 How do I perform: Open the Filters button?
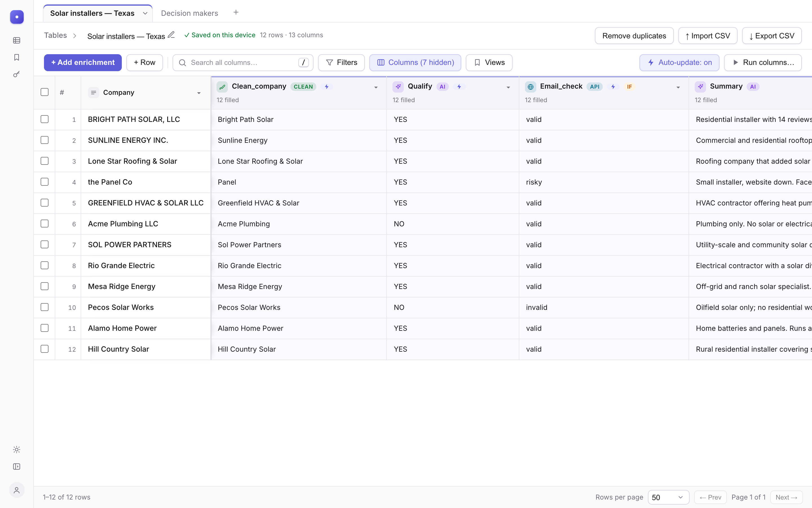tap(341, 62)
